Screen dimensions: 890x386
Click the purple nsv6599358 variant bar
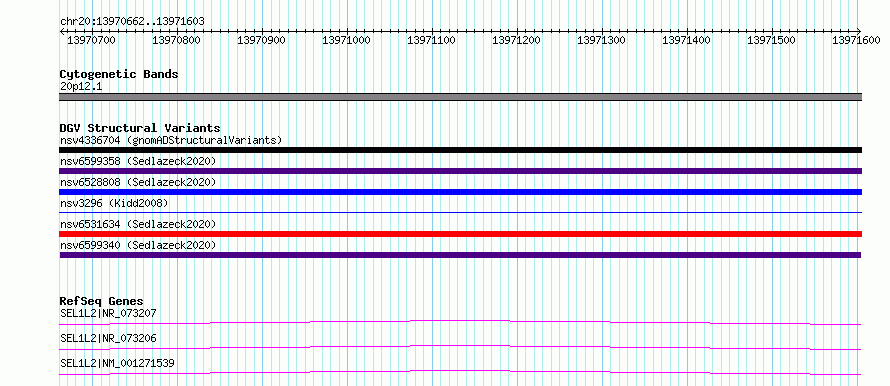pyautogui.click(x=460, y=171)
